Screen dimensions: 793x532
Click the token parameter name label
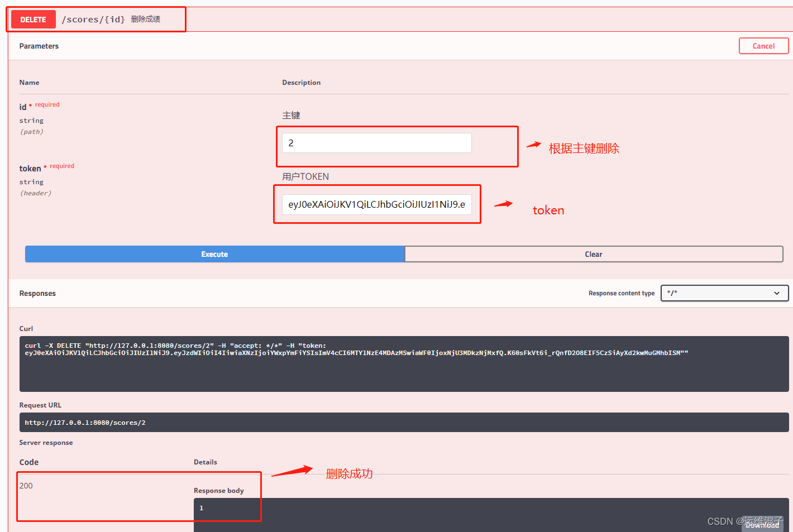(x=30, y=169)
